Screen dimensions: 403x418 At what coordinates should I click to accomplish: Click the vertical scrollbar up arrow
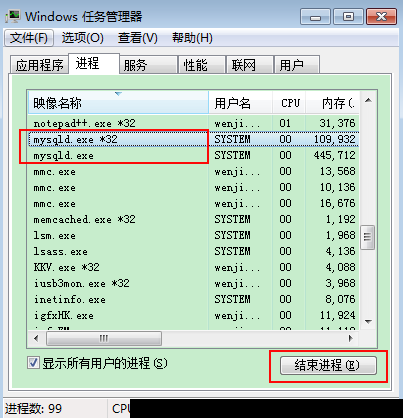pyautogui.click(x=368, y=100)
